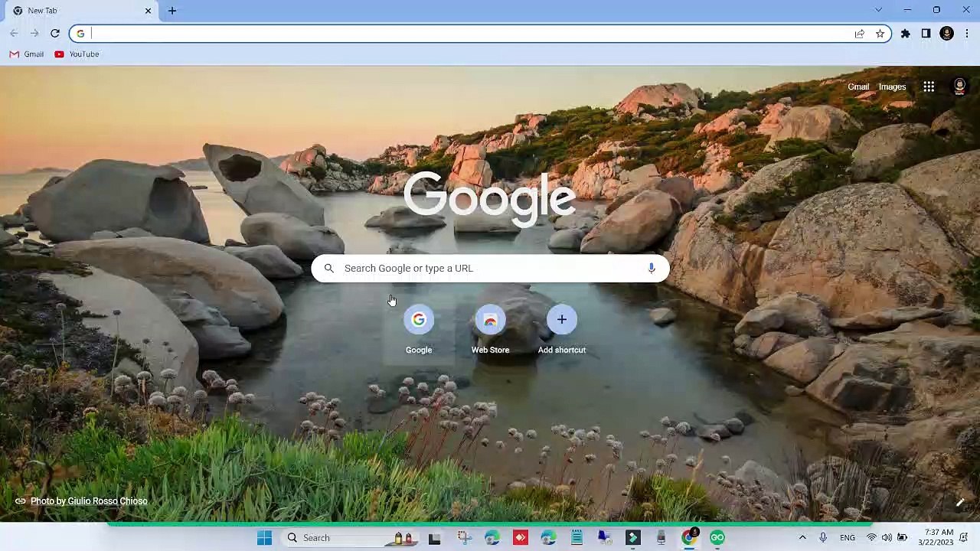
Task: Close the New Tab tab
Action: pyautogui.click(x=148, y=11)
